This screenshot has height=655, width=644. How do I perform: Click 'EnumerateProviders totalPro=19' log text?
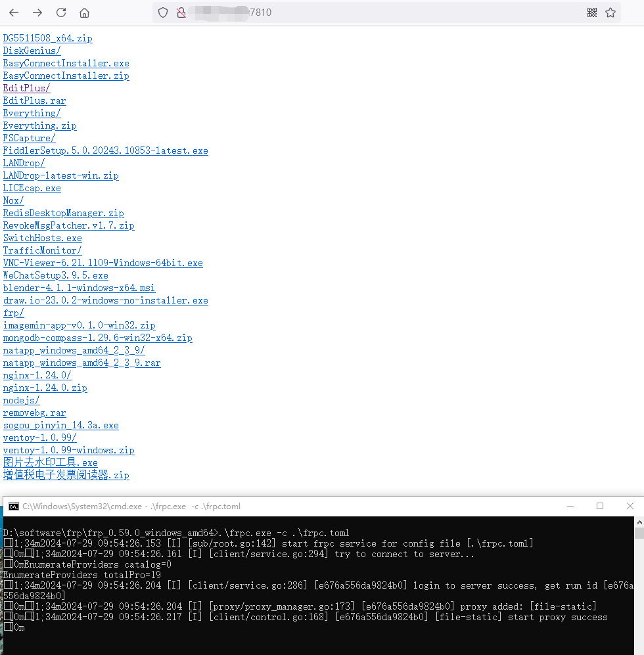82,576
